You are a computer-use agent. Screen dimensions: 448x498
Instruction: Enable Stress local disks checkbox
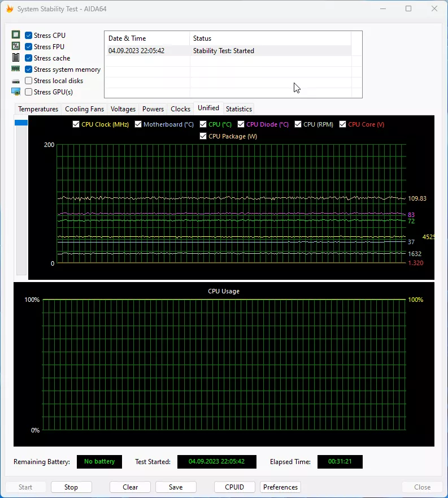point(28,81)
